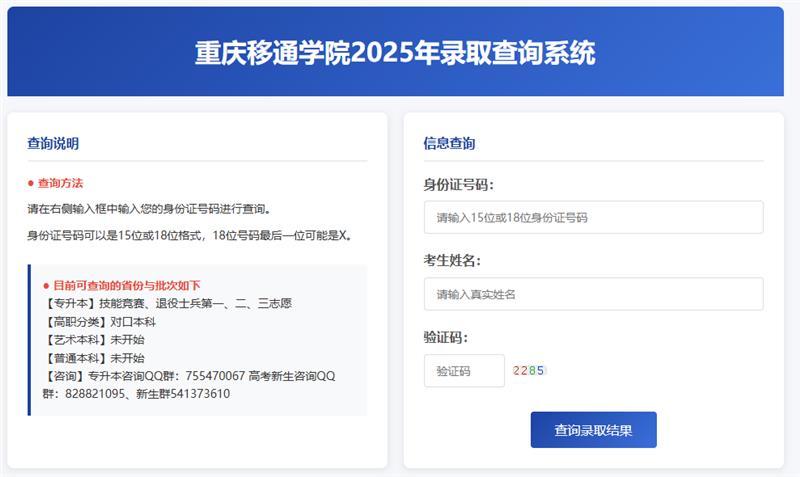Screen dimensions: 800x477
Task: Click the 新生群541373610 group number
Action: 183,394
